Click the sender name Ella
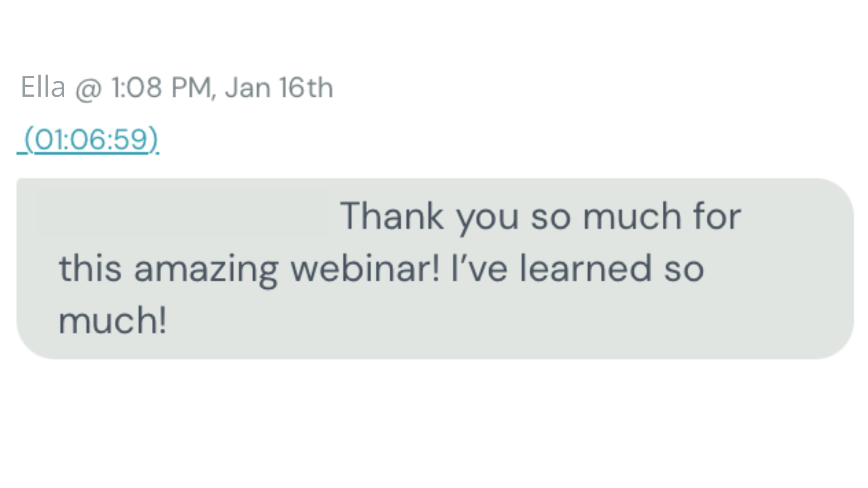The width and height of the screenshot is (868, 488). [x=43, y=87]
